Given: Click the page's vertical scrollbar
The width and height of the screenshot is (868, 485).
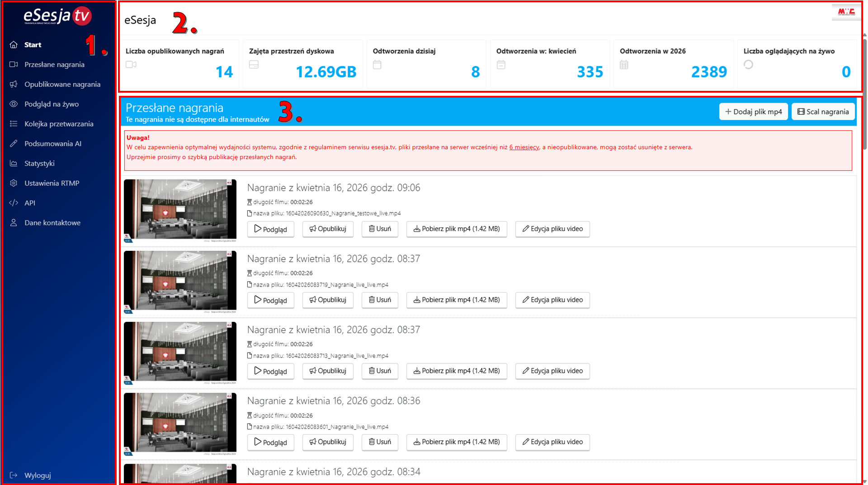Looking at the screenshot, I should 864,95.
